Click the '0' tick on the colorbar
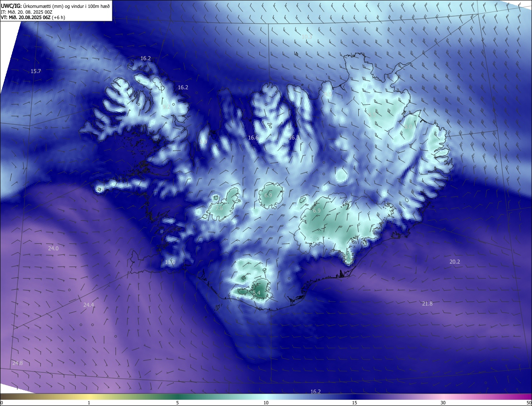Screen dimensions: 532x406 coord(1,403)
